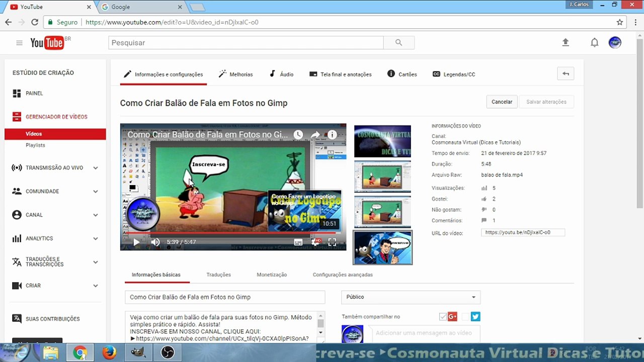Open the video player settings gear
Image resolution: width=644 pixels, height=362 pixels.
click(x=315, y=242)
